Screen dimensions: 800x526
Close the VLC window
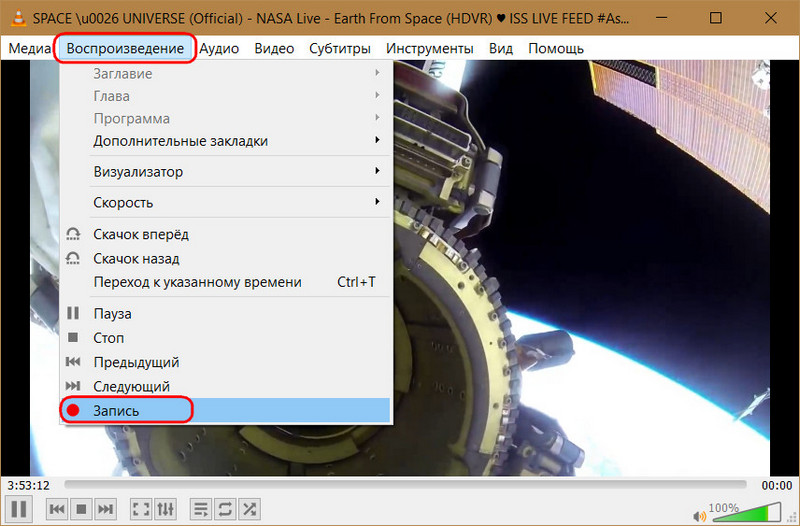(x=770, y=18)
